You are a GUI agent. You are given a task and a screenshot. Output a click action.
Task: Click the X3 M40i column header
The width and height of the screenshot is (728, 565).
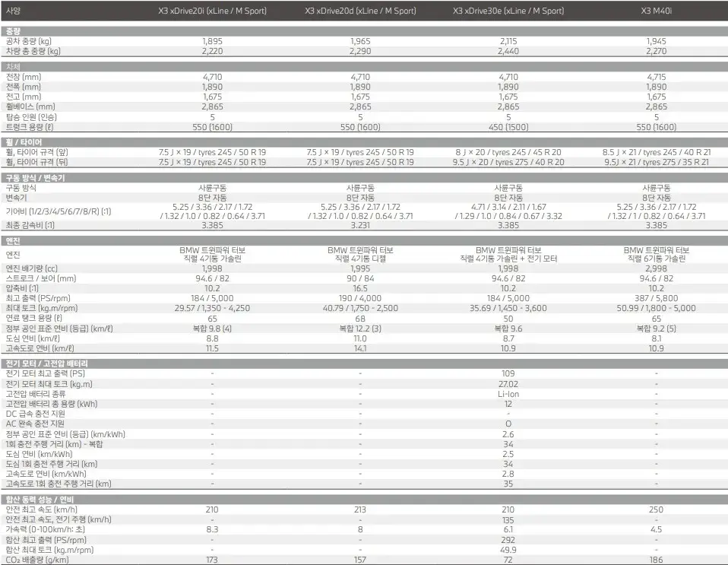(656, 11)
